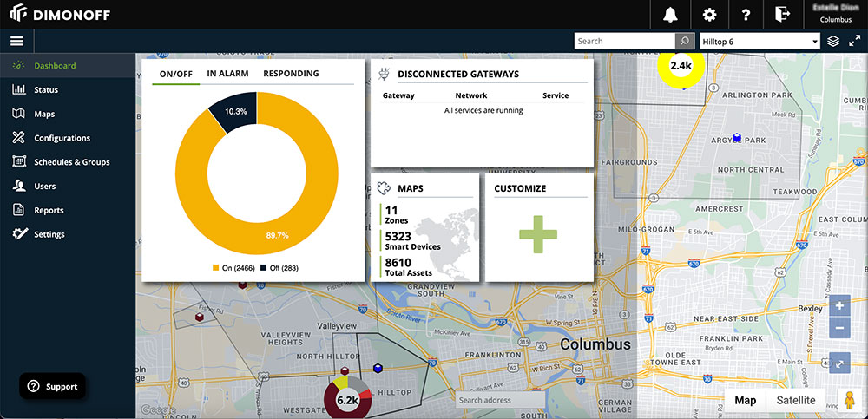
Task: Switch to the IN ALARM tab
Action: click(227, 74)
